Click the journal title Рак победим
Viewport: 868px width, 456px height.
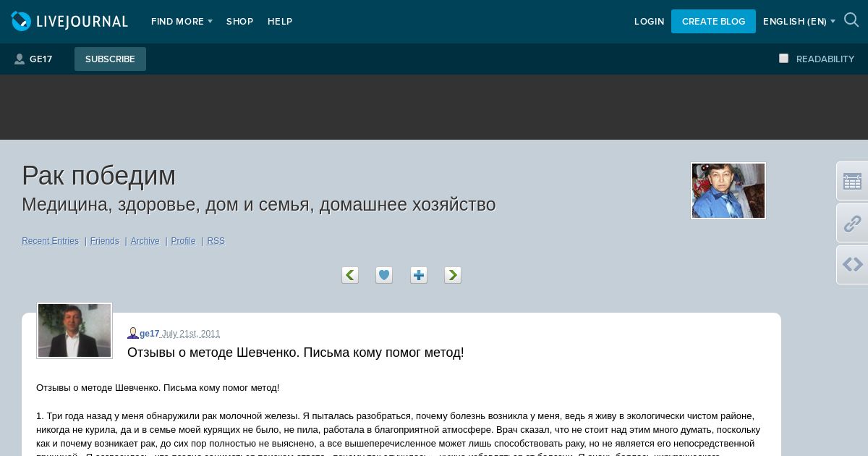click(x=99, y=176)
